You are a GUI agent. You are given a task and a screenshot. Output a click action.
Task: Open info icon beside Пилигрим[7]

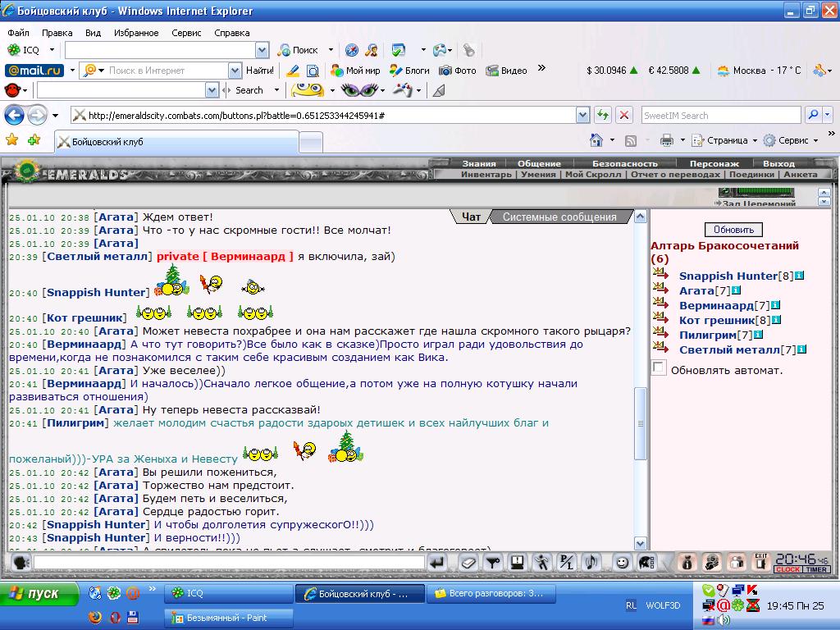tap(758, 335)
